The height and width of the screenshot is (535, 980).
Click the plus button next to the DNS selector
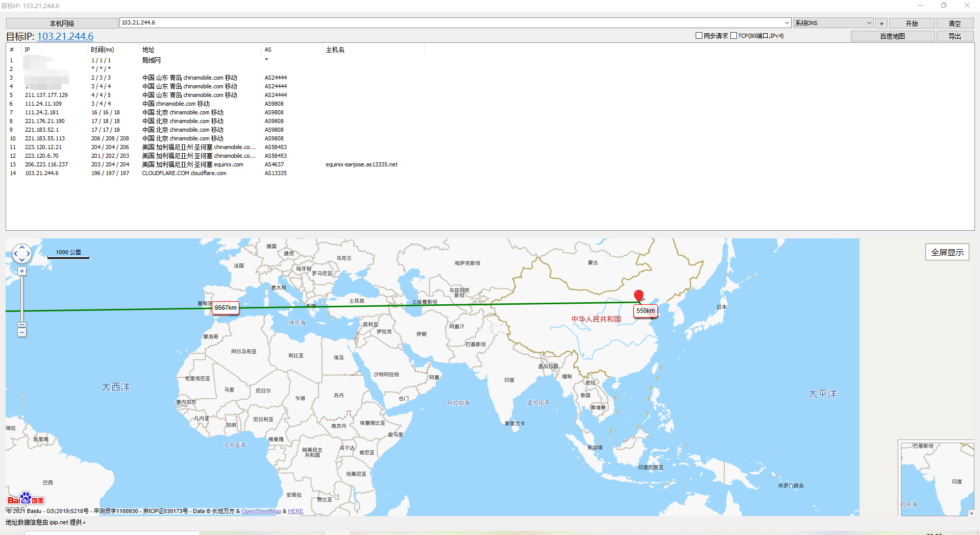pos(881,23)
